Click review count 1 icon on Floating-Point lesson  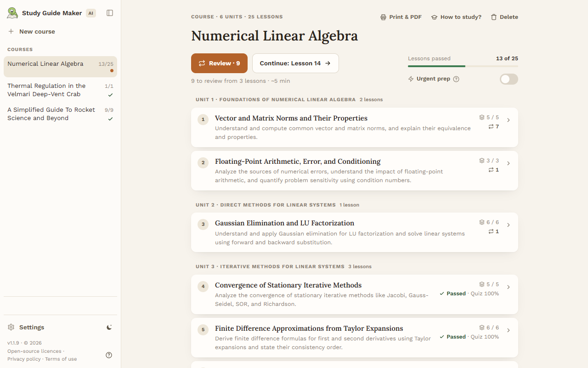point(491,170)
